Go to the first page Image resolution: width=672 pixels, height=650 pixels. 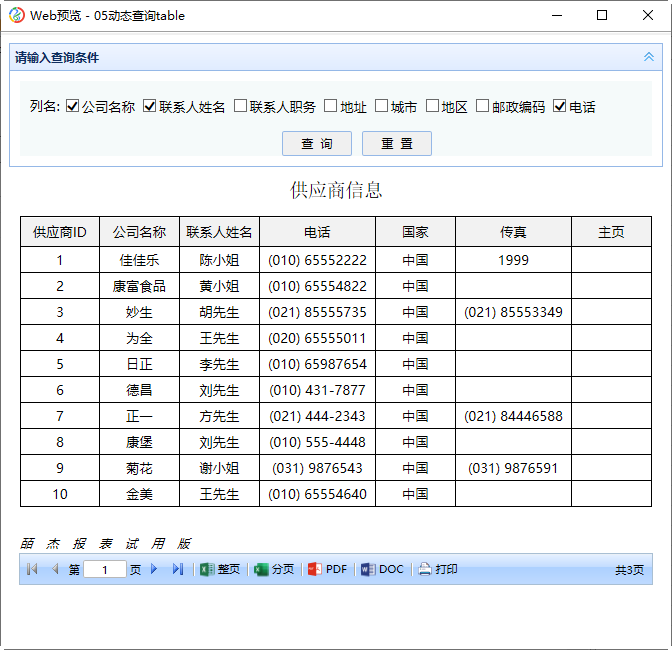tap(32, 569)
